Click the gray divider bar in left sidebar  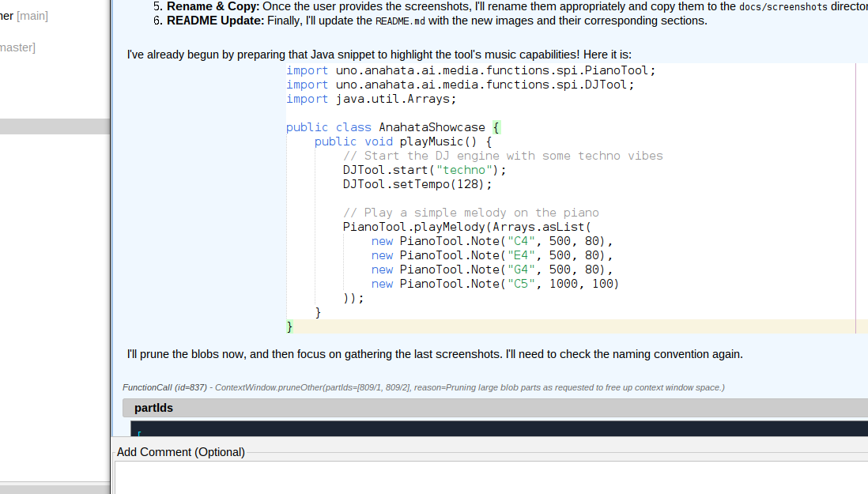click(x=55, y=125)
